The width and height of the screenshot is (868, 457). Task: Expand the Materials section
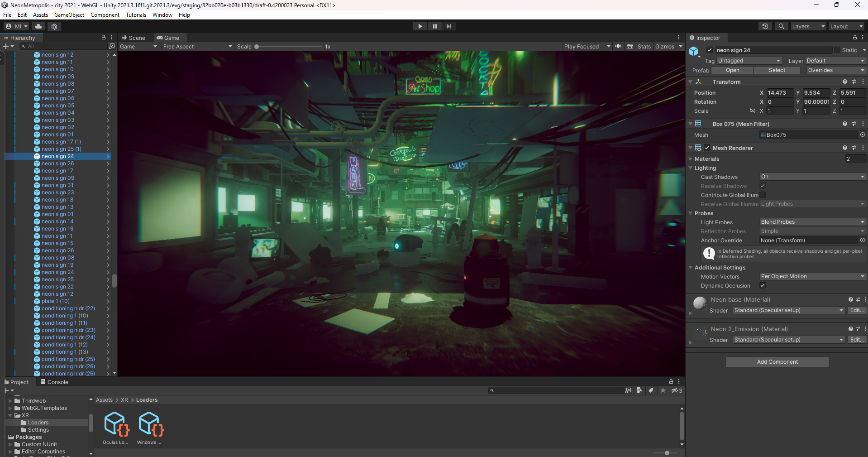[691, 159]
